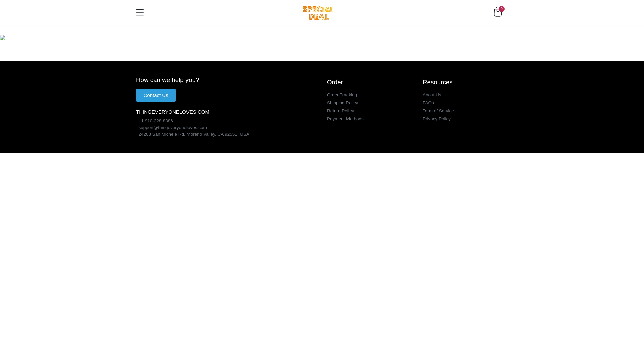The image size is (644, 362).
Task: Open the Order Tracking link
Action: pyautogui.click(x=342, y=95)
